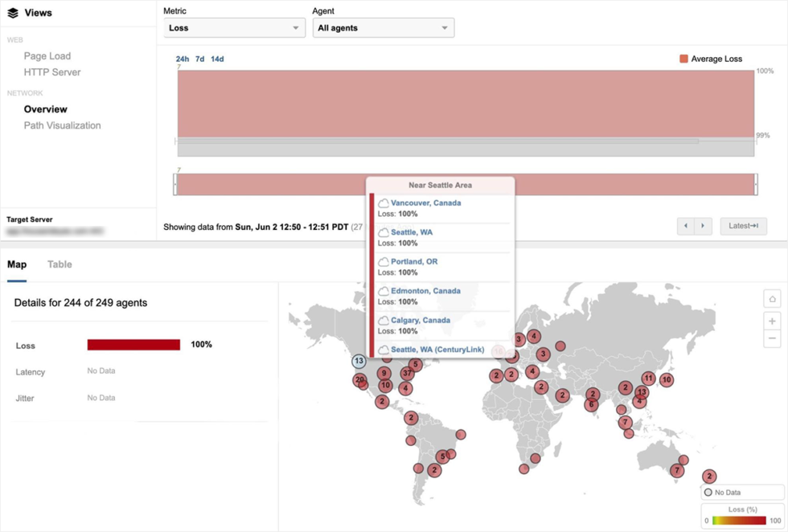This screenshot has width=788, height=532.
Task: Open the Seattle, WA agent link in the popup
Action: coord(412,231)
